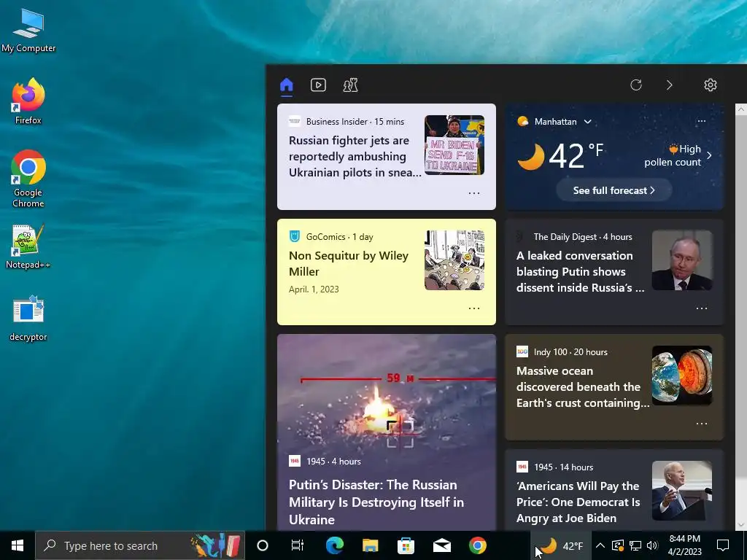The image size is (747, 560).
Task: Click the Earth core image thumbnail
Action: (x=682, y=376)
